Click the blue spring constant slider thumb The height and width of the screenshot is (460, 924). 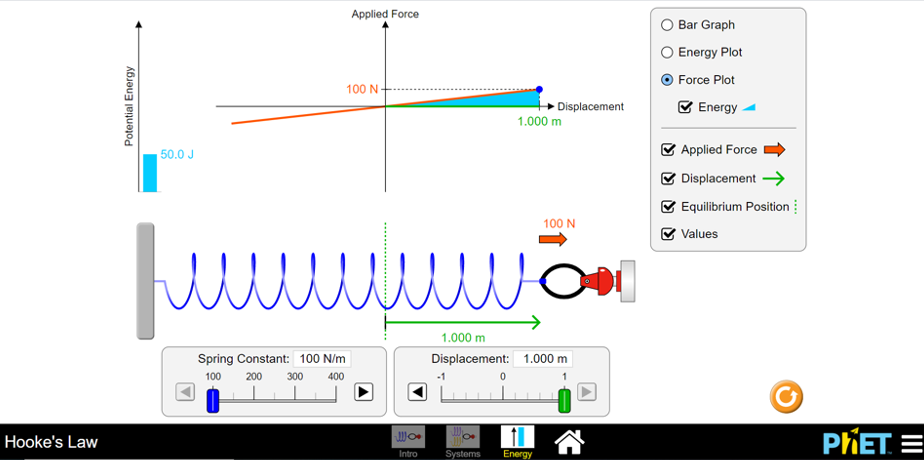click(x=213, y=400)
